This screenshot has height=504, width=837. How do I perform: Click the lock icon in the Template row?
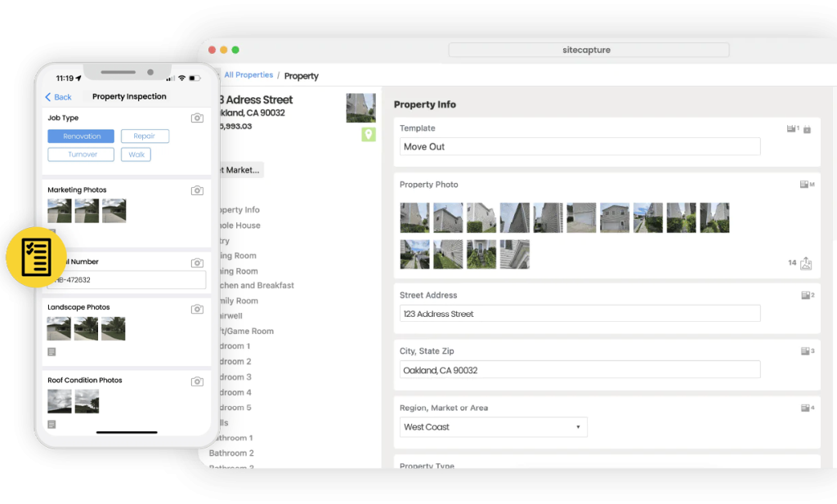point(807,129)
